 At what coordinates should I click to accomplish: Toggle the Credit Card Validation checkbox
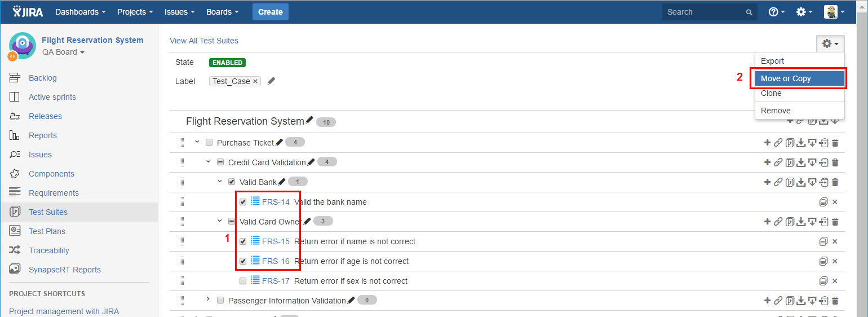coord(220,162)
